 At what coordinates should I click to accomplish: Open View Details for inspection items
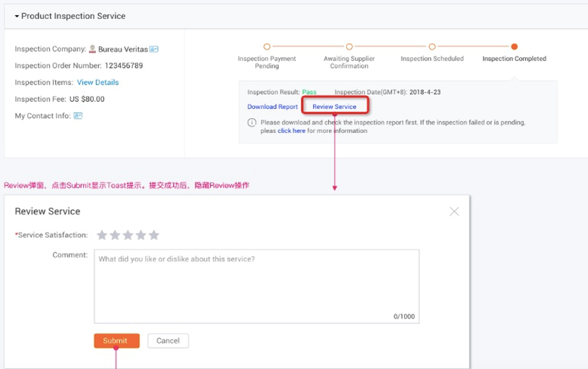(98, 82)
